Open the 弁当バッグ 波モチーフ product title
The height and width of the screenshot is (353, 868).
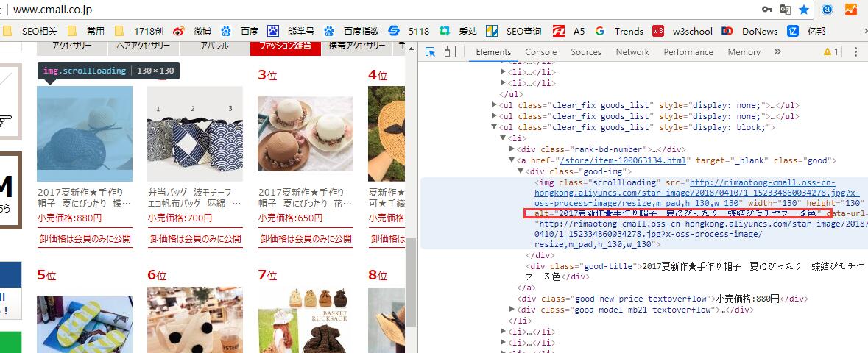(x=194, y=198)
